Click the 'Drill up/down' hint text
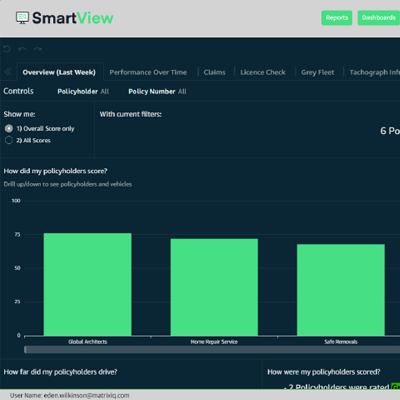The height and width of the screenshot is (400, 400). 68,184
